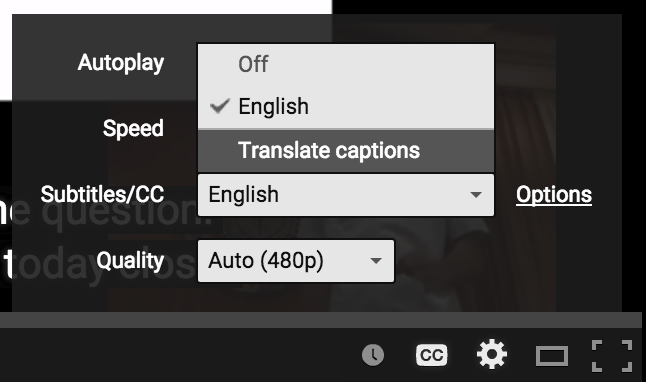Click the Subtitles/CC label

pos(102,194)
